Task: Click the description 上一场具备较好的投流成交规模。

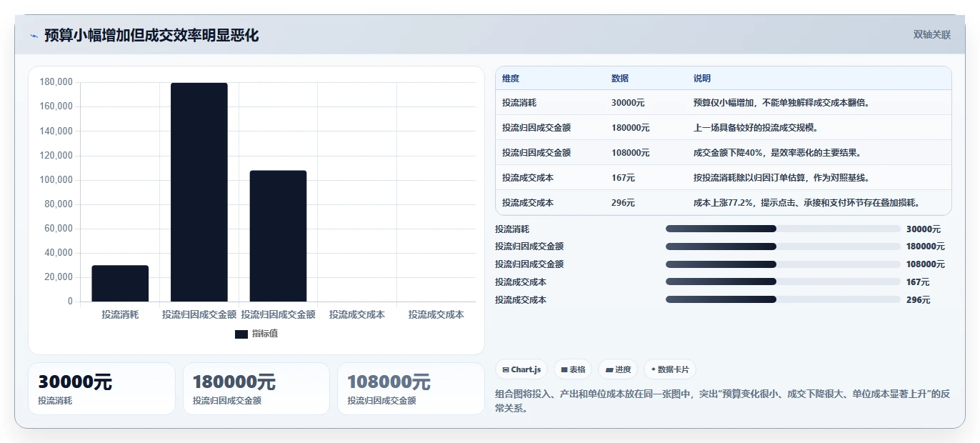Action: 756,128
